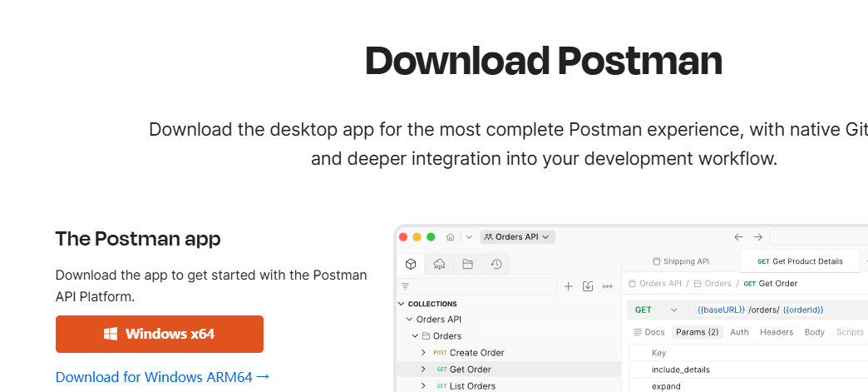The image size is (868, 392).
Task: Select the Headers tab
Action: (776, 332)
